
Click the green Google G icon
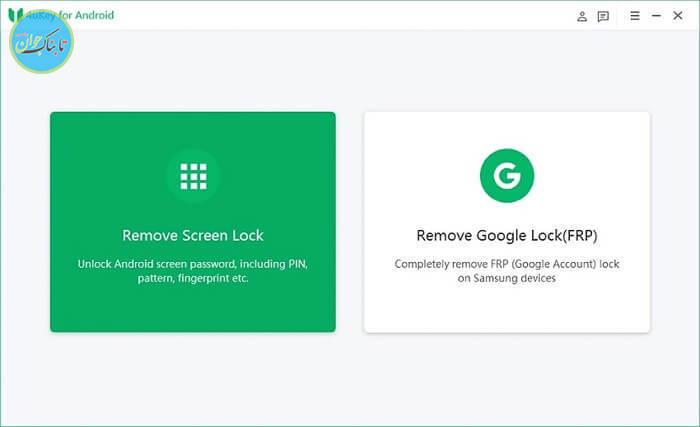(x=507, y=176)
